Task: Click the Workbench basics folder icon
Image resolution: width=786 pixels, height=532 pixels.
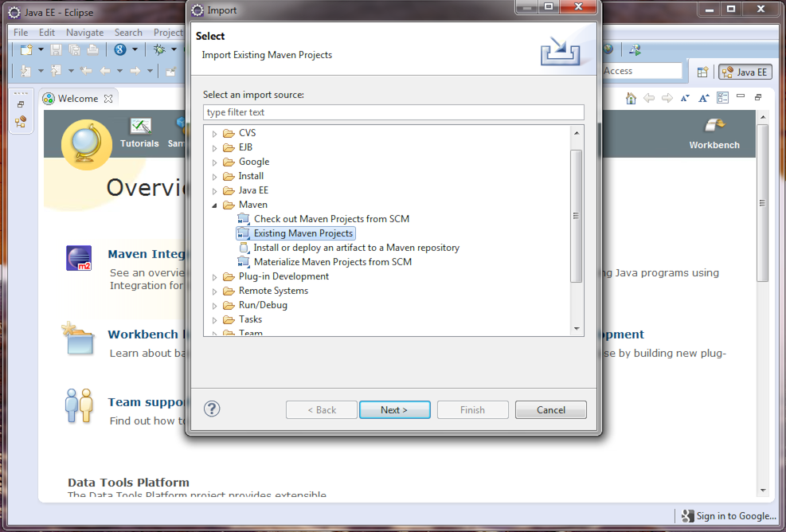Action: click(x=78, y=339)
